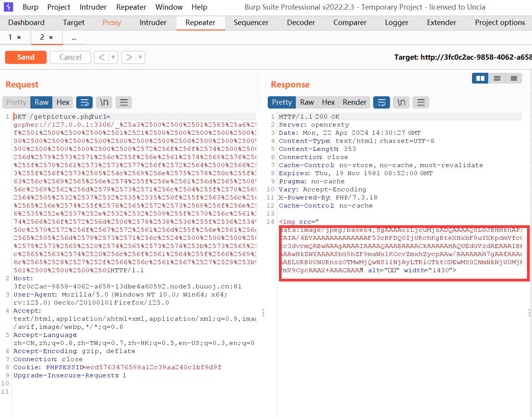Viewport: 532px width, 417px height.
Task: Switch Response view to Hex
Action: click(328, 102)
